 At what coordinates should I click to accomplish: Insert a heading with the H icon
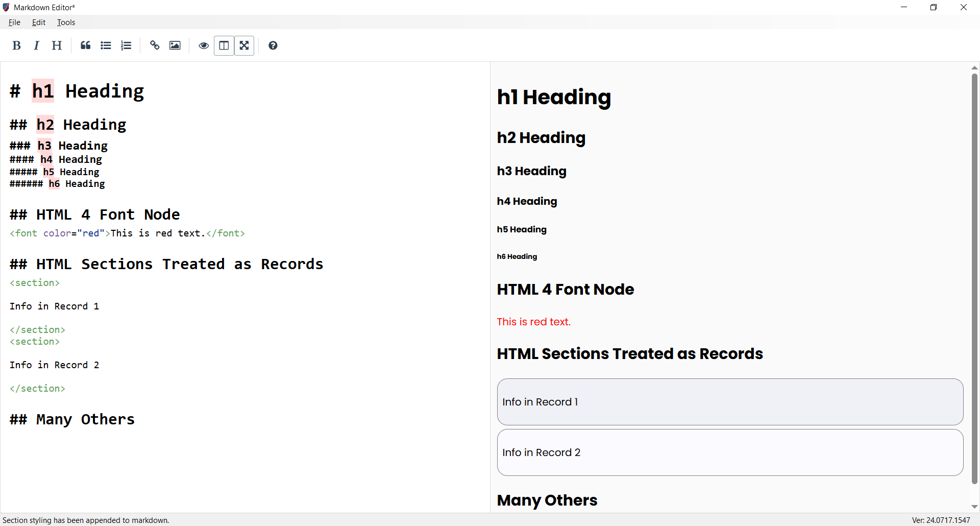click(x=57, y=45)
